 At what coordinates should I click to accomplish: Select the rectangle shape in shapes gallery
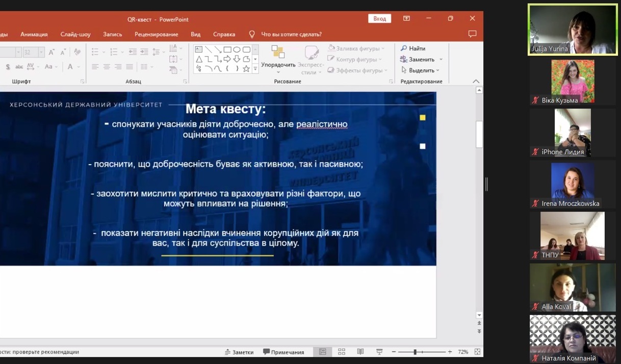(227, 49)
